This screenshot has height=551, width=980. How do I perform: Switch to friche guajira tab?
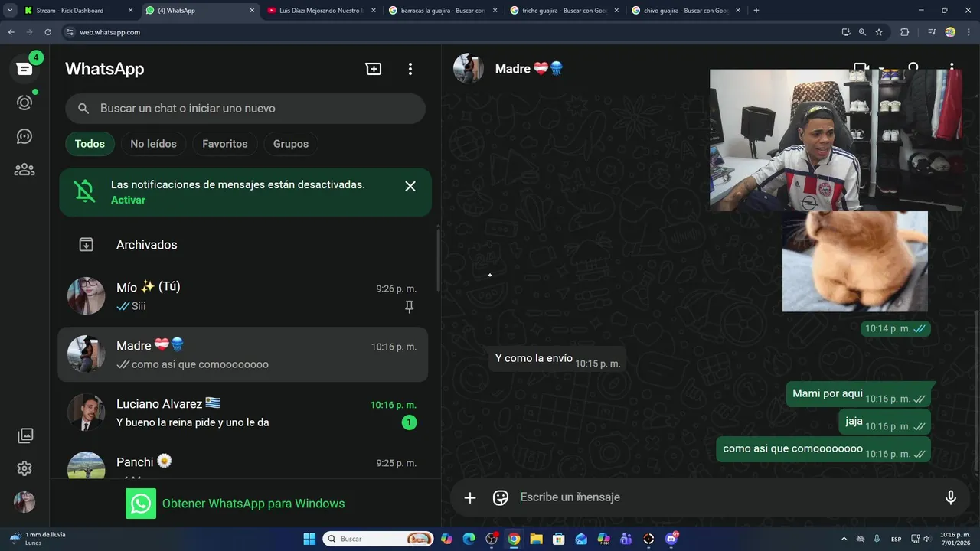(564, 11)
